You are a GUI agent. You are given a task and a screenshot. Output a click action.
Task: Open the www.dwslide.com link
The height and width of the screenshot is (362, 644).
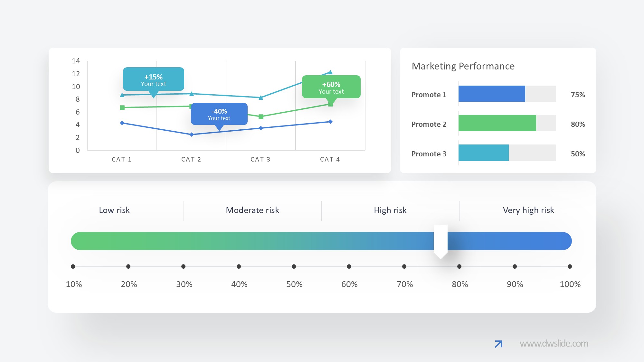[x=554, y=344]
